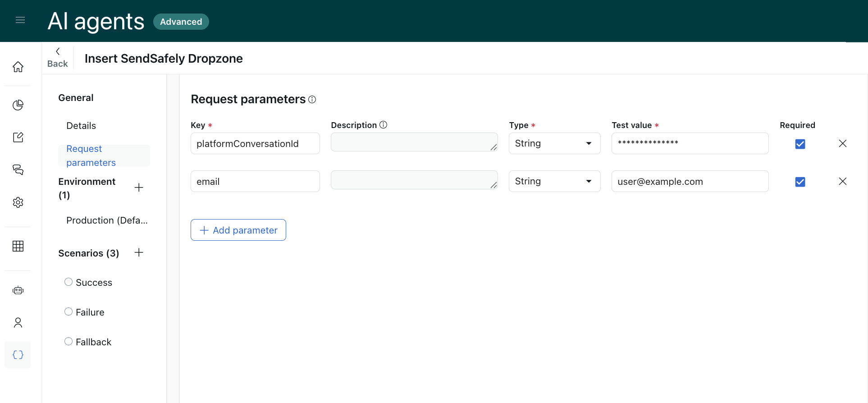Open the Details section
868x403 pixels.
pos(81,126)
